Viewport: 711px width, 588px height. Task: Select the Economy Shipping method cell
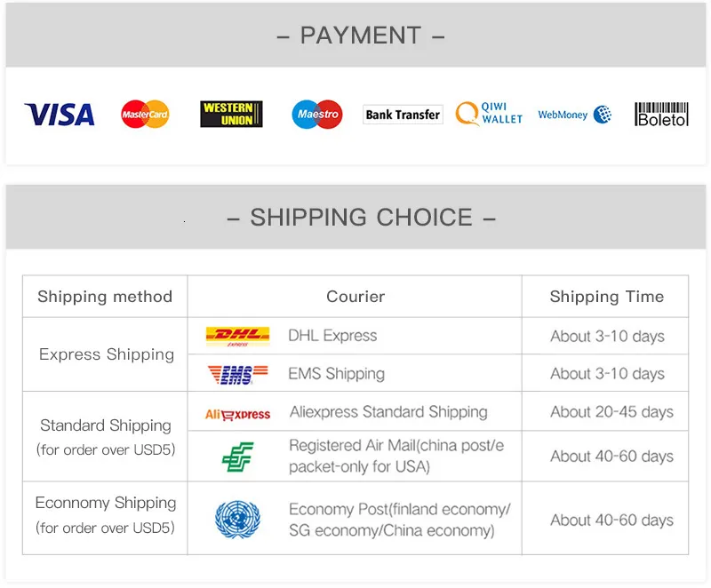pyautogui.click(x=105, y=518)
